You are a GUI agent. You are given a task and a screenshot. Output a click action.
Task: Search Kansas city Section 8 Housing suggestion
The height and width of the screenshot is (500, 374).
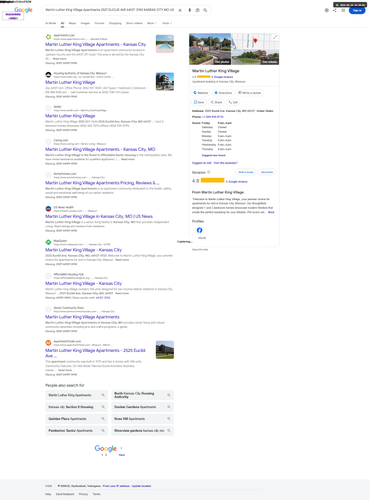[76, 407]
